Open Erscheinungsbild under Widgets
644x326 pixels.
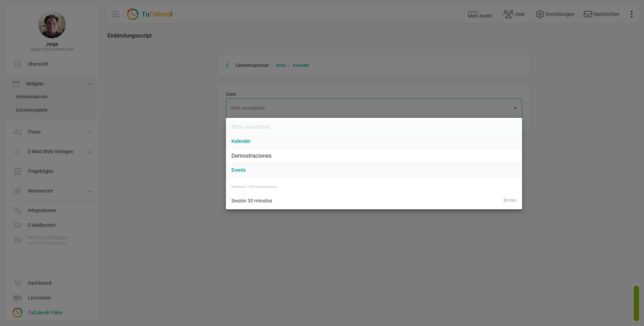pos(32,110)
